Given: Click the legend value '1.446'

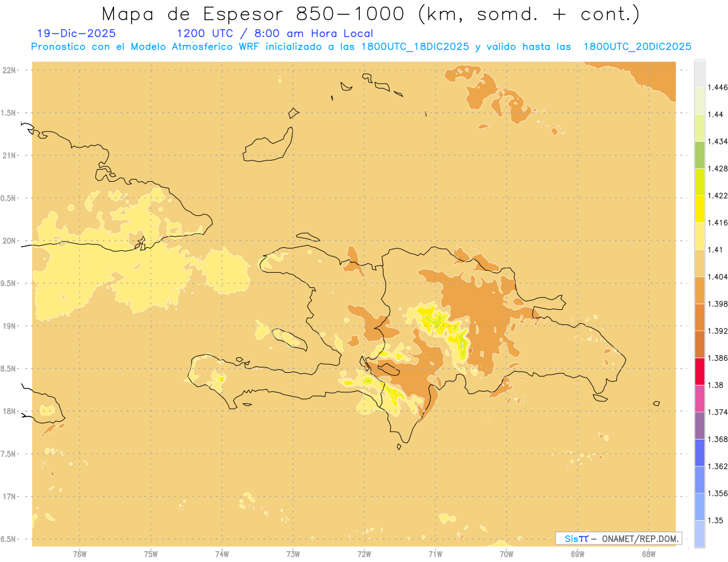Looking at the screenshot, I should point(717,87).
